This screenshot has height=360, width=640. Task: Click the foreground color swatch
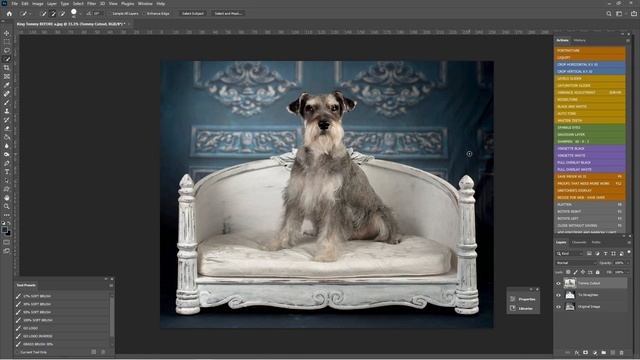(4, 230)
